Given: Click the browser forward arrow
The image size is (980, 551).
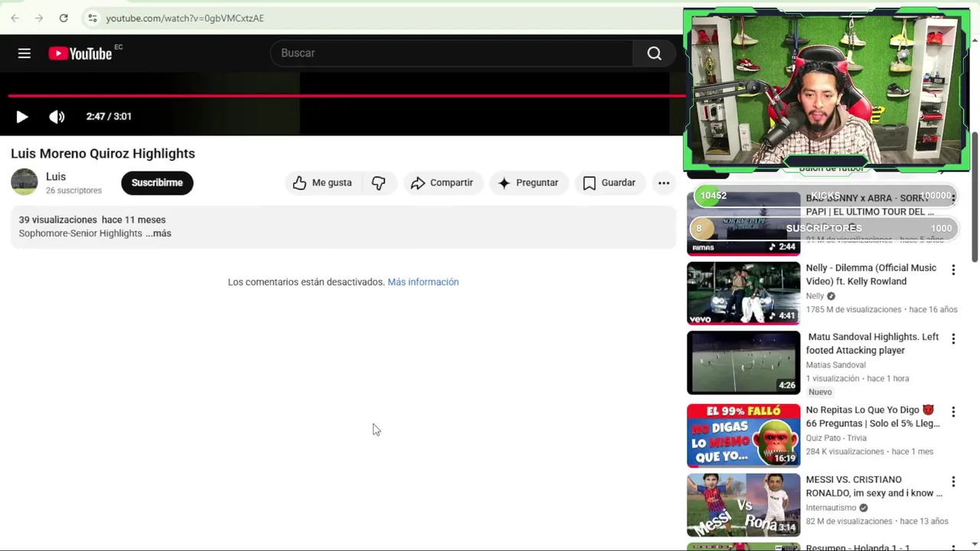Looking at the screenshot, I should pyautogui.click(x=39, y=18).
